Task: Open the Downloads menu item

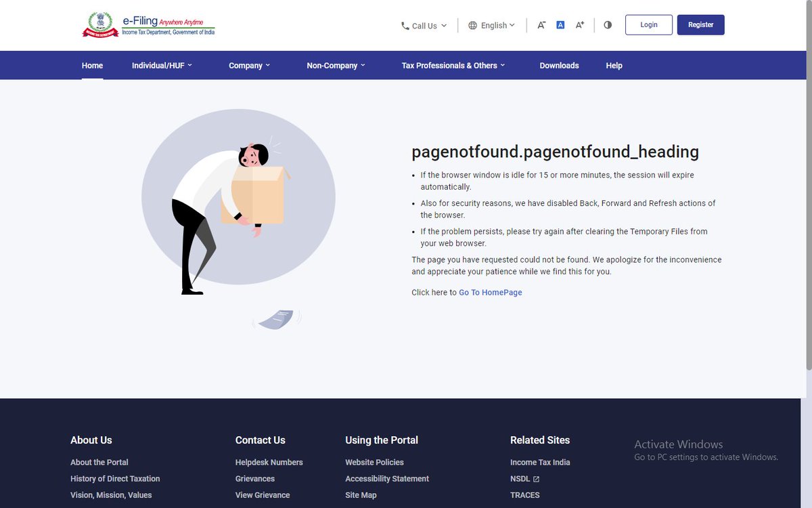Action: point(559,66)
